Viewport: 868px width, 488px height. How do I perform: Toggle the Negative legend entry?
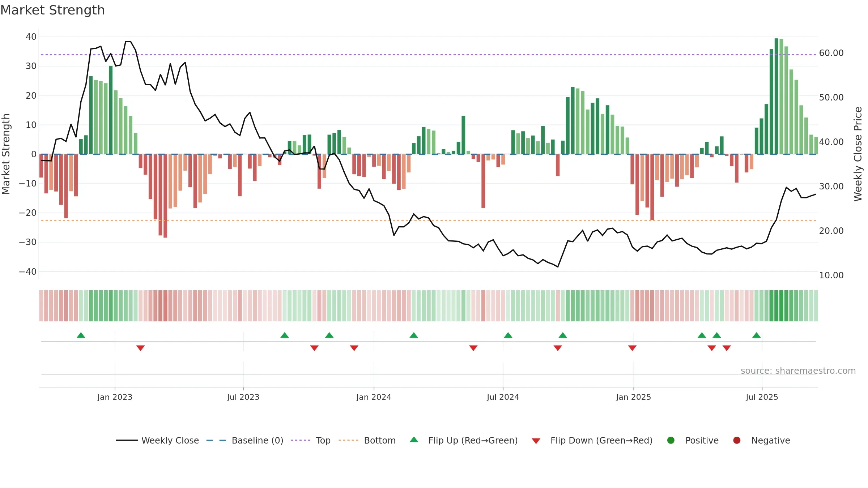click(761, 440)
